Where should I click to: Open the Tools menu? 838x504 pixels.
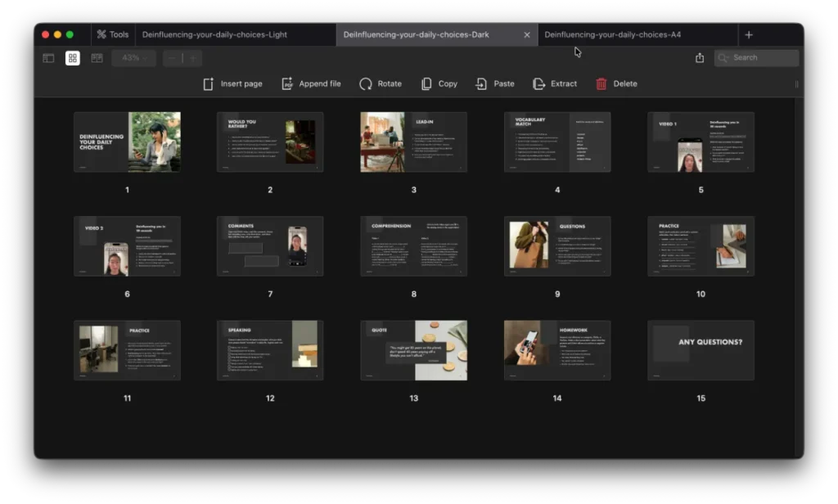[112, 34]
